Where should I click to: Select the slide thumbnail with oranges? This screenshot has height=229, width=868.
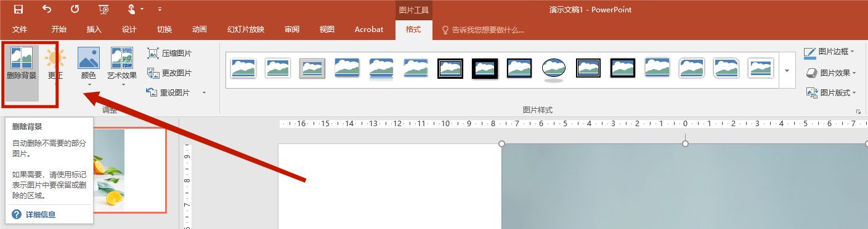(129, 171)
